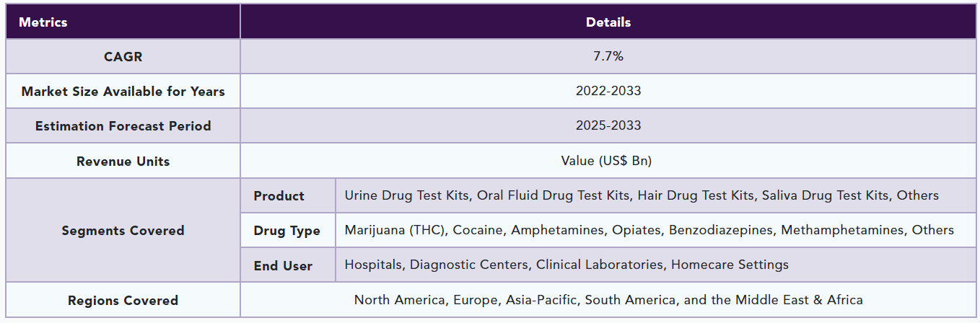Click the Value (US$ Bn) cell
980x323 pixels.
[x=606, y=161]
